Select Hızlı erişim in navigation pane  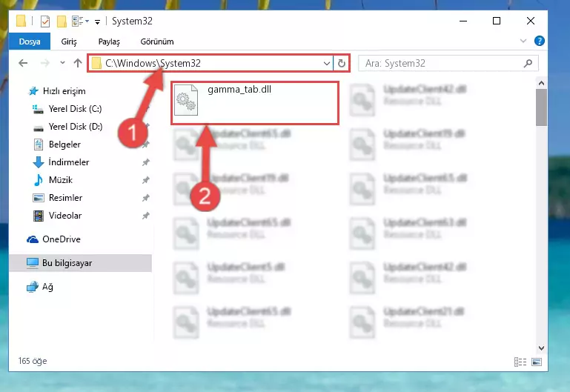click(64, 91)
